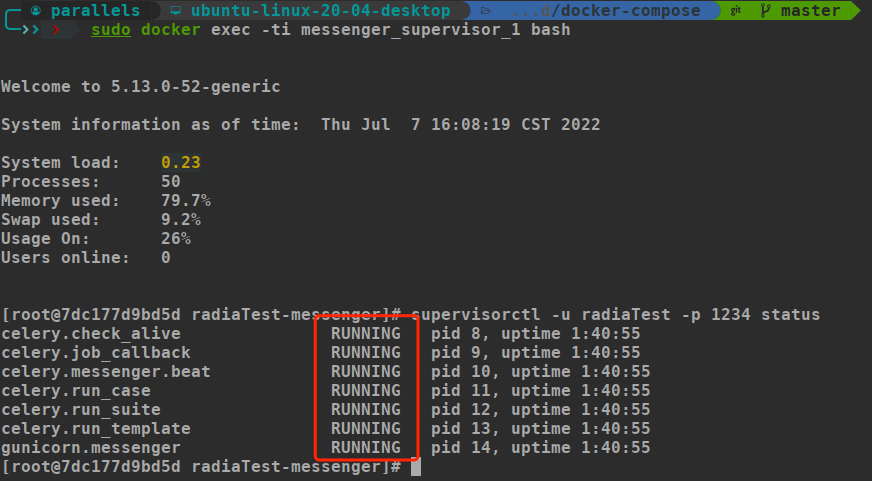Click RUNNING status of celery.check_alive
872x481 pixels.
(x=365, y=333)
